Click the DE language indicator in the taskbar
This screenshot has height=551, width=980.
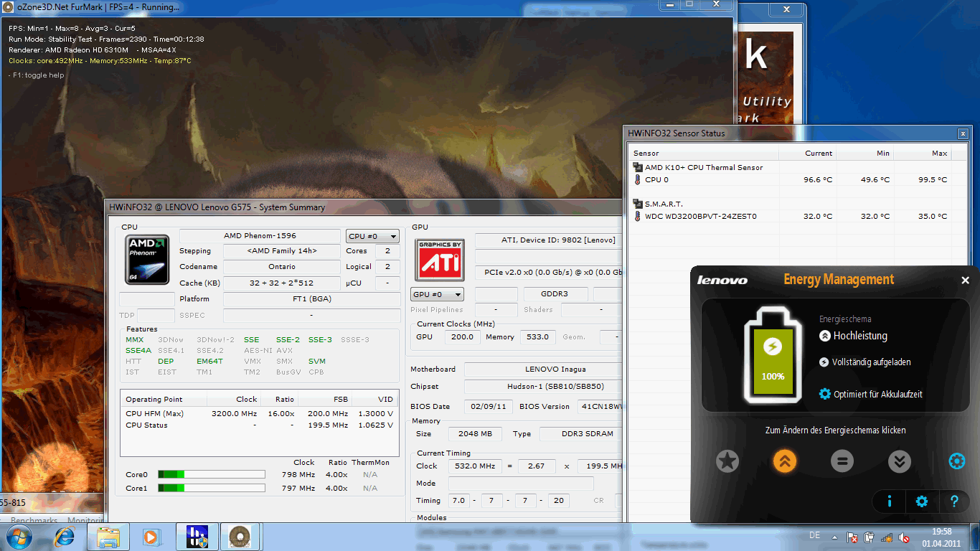click(814, 535)
